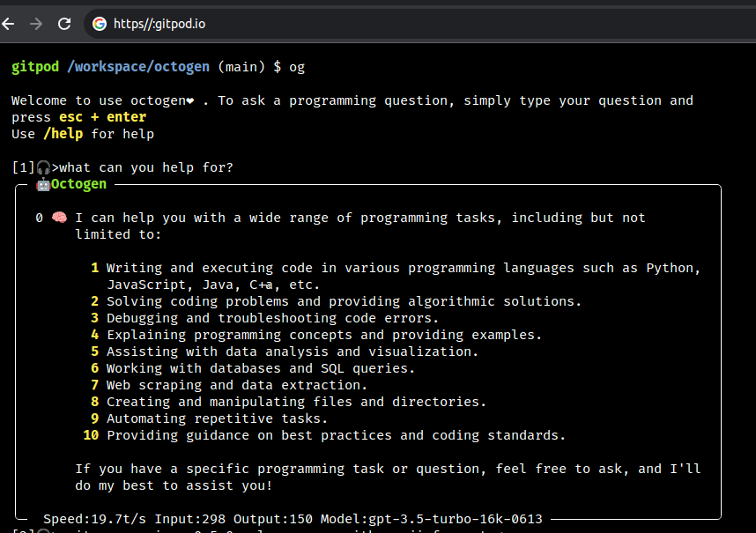
Task: Click item 2 'Solving coding problems'
Action: point(345,301)
